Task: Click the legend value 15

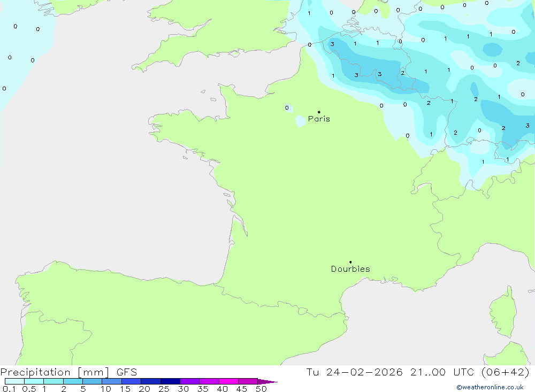Action: pyautogui.click(x=125, y=389)
